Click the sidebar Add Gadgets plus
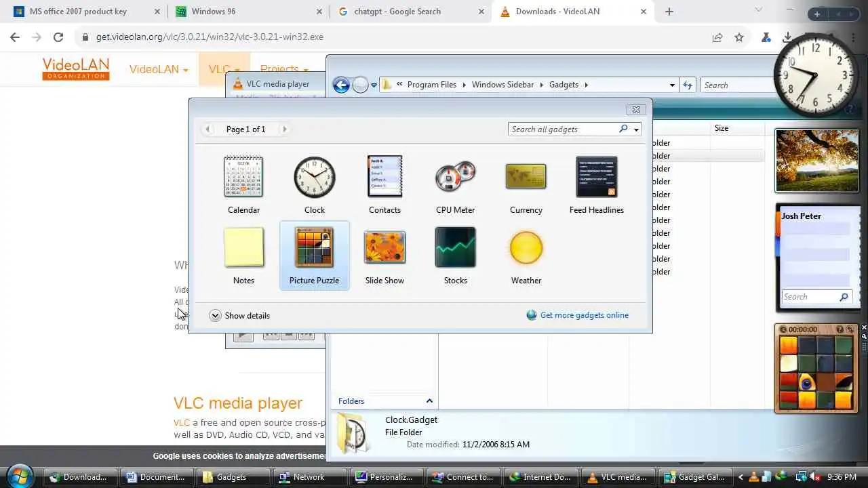 point(817,14)
